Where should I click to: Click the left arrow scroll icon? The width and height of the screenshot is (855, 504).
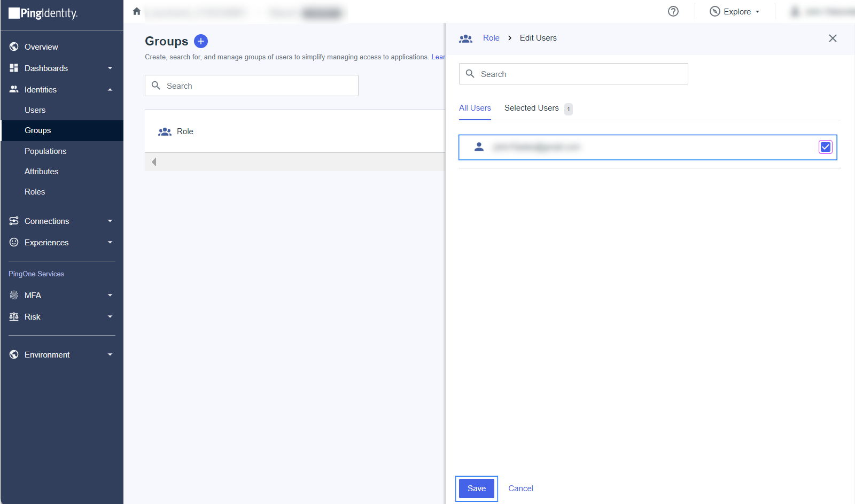(154, 162)
